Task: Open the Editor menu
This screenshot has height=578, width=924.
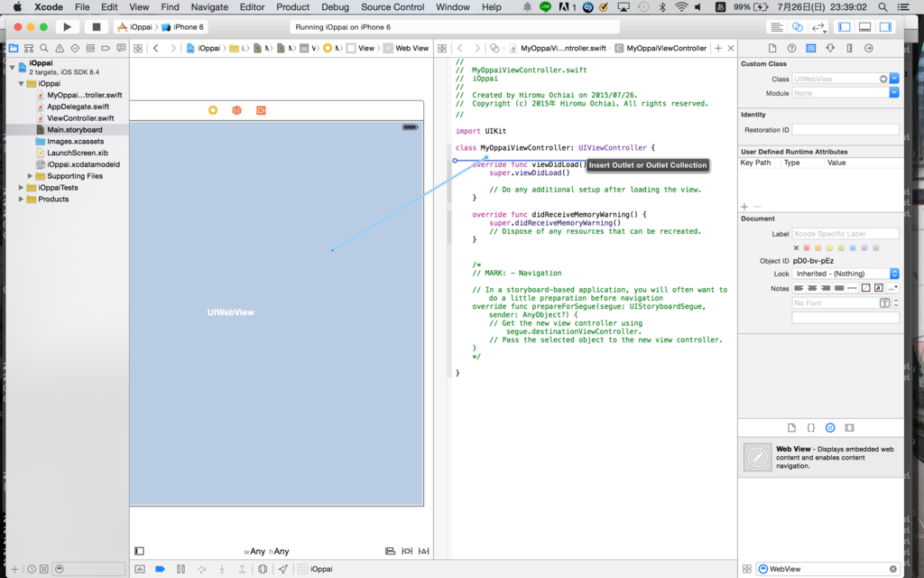Action: (253, 7)
